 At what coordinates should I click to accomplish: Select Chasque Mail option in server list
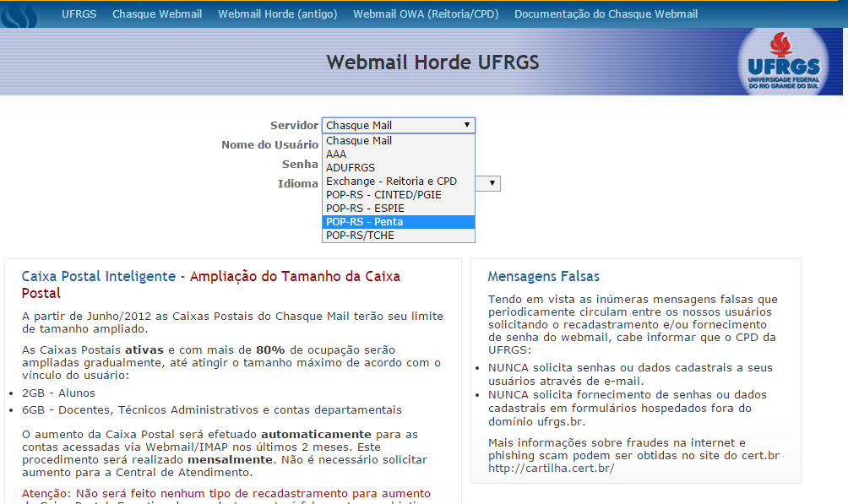(399, 141)
